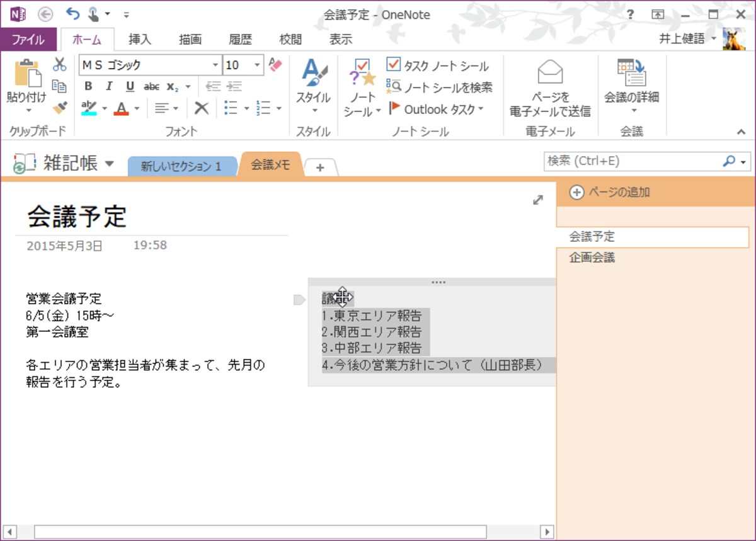Click the Cut scissors icon
The height and width of the screenshot is (541, 756).
59,64
